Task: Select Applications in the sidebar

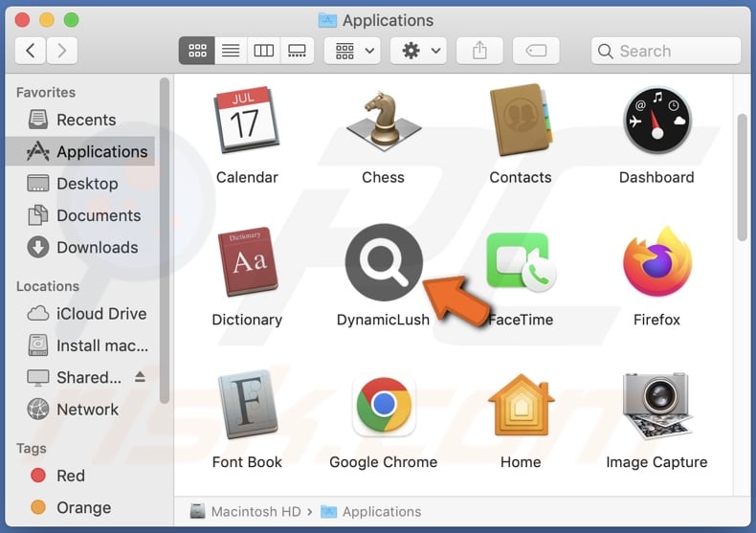Action: point(81,151)
